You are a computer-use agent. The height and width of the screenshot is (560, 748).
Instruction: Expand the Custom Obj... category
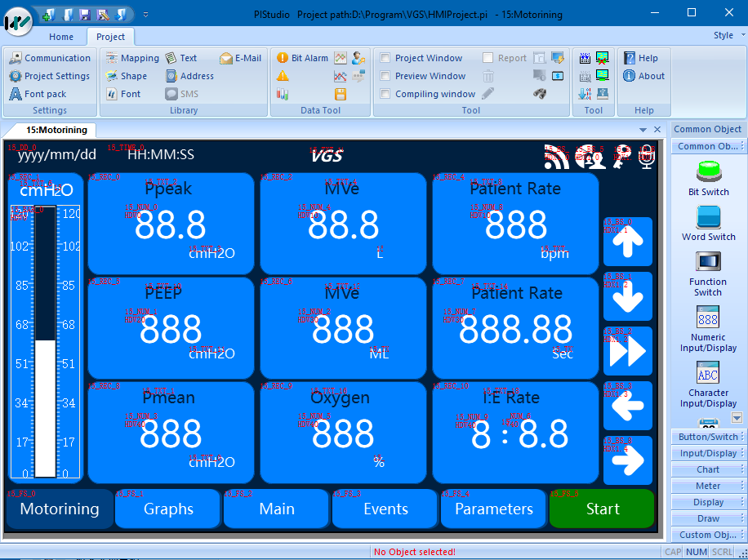pyautogui.click(x=709, y=535)
